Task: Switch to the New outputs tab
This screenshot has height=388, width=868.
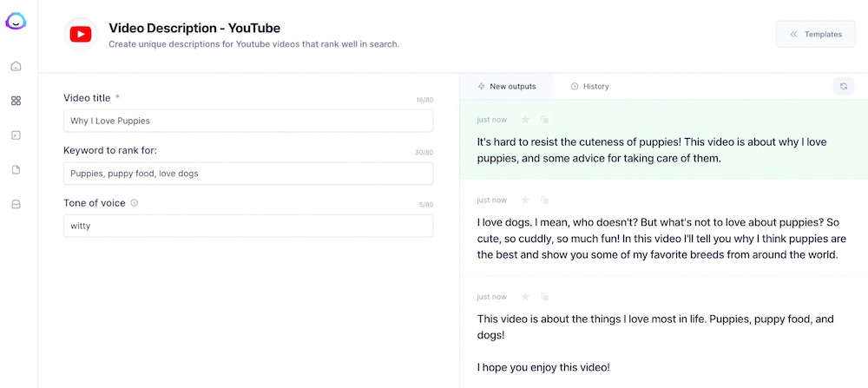Action: coord(507,87)
